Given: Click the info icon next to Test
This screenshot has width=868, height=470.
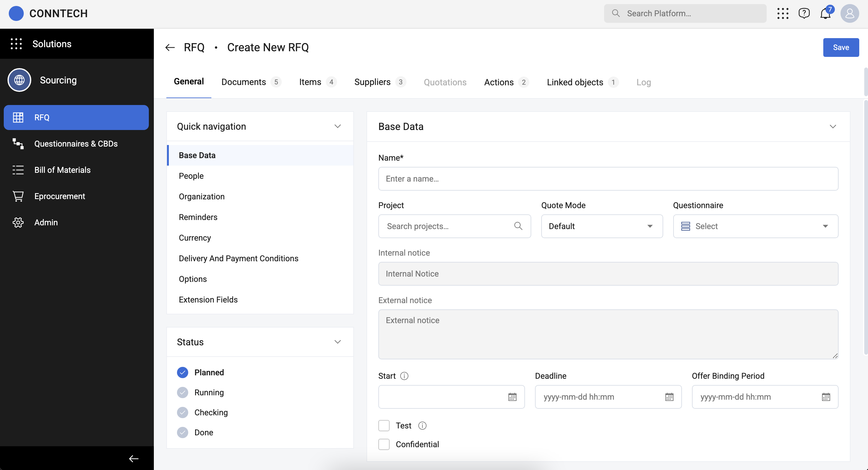Looking at the screenshot, I should pos(422,426).
